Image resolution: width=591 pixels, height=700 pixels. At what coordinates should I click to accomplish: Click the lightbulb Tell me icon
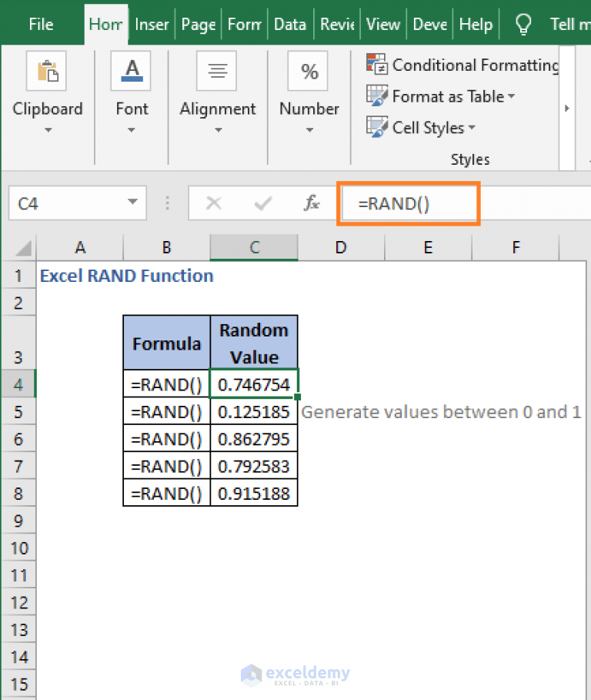pyautogui.click(x=523, y=23)
